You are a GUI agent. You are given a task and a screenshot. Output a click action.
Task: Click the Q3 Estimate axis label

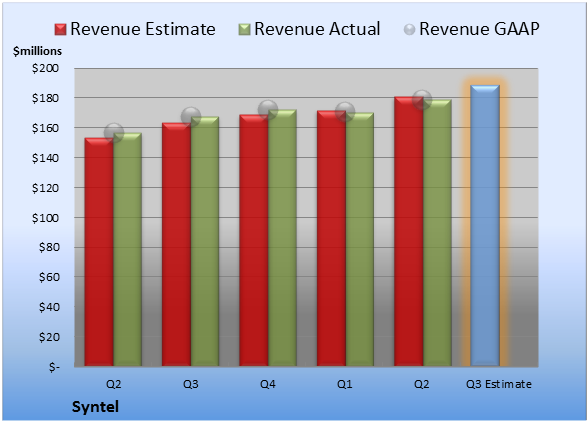[499, 384]
